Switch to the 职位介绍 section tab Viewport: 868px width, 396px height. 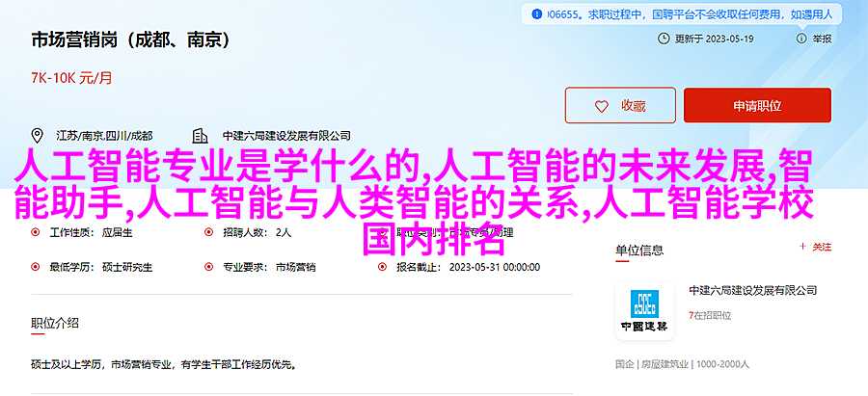(x=54, y=324)
